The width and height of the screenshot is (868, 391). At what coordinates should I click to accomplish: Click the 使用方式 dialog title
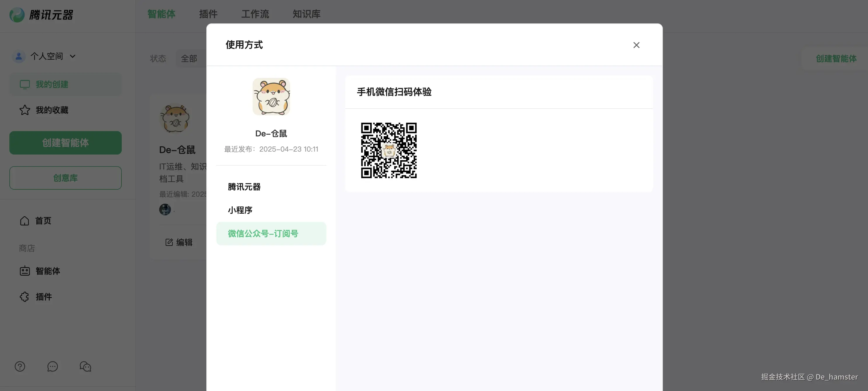point(244,45)
